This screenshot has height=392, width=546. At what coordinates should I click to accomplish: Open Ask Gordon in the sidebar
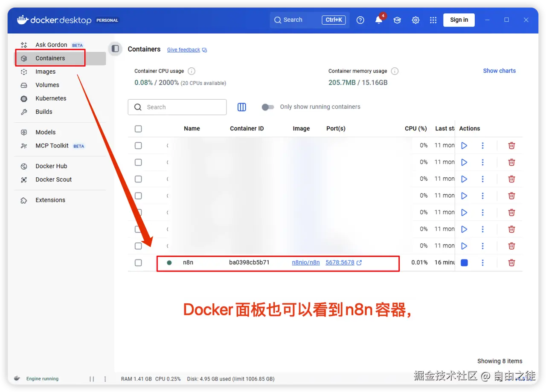pyautogui.click(x=51, y=45)
